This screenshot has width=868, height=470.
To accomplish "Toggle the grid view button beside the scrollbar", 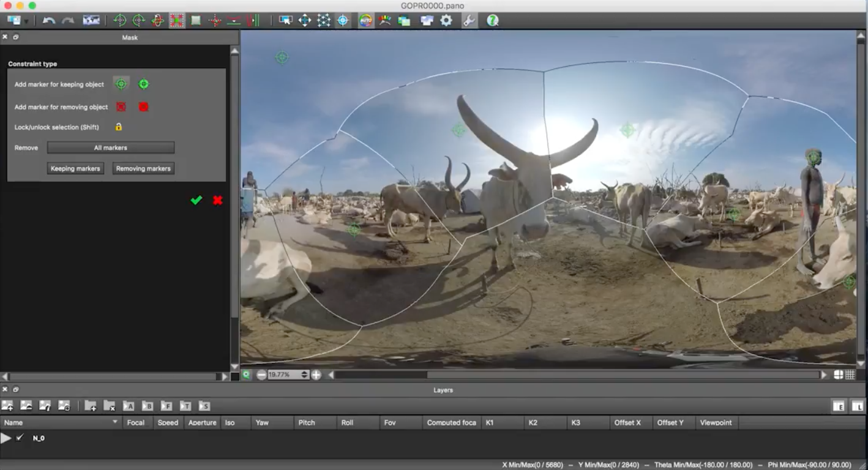I will [x=850, y=375].
